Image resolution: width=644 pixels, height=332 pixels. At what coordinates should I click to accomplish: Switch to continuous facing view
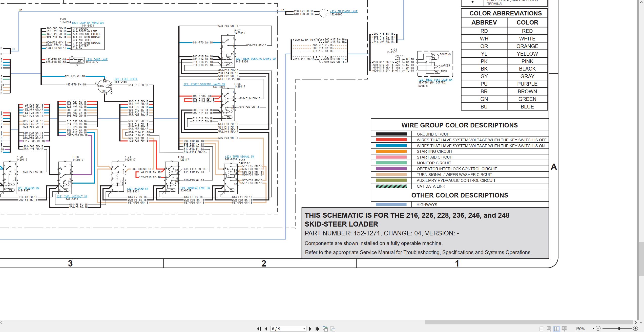tap(564, 329)
